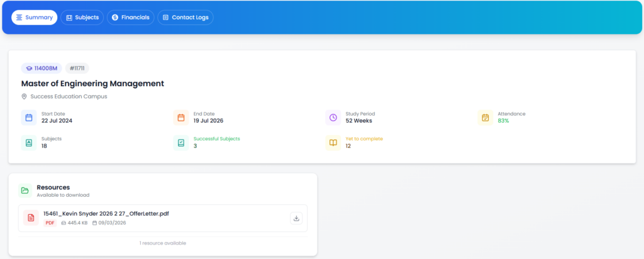Click the Subjects book icon

point(28,143)
